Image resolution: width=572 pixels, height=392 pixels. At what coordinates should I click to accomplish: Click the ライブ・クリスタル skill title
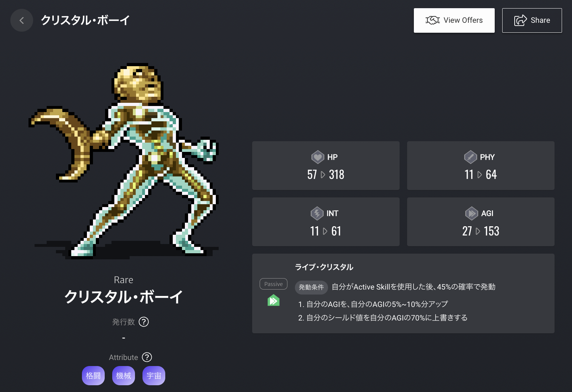(x=324, y=267)
